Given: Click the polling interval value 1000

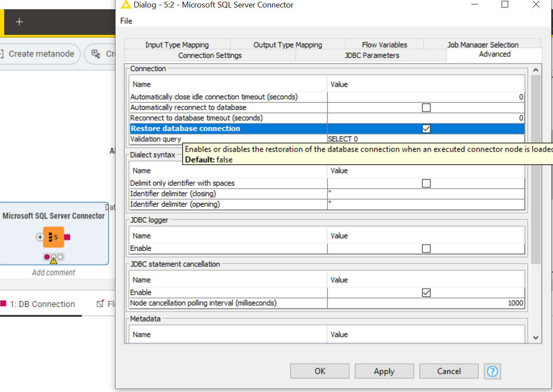Looking at the screenshot, I should 516,303.
